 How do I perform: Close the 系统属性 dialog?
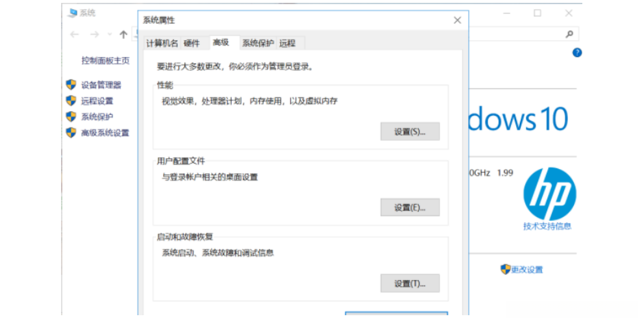point(457,20)
